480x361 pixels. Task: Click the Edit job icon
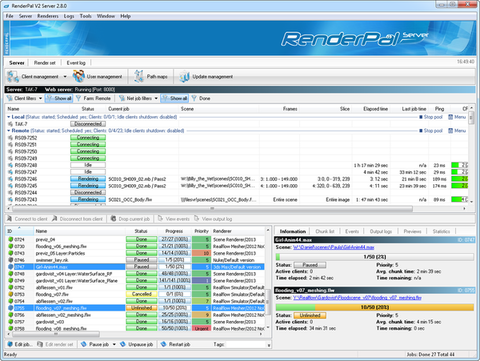click(x=10, y=344)
